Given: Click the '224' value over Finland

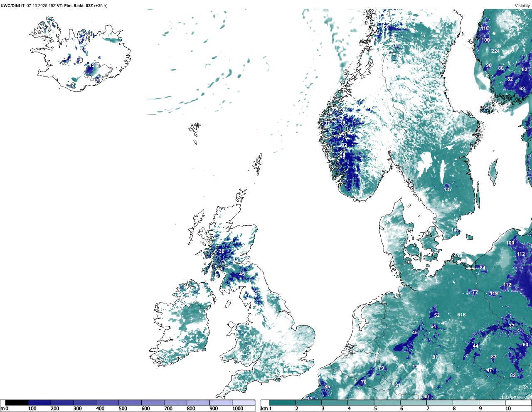Looking at the screenshot, I should (495, 51).
